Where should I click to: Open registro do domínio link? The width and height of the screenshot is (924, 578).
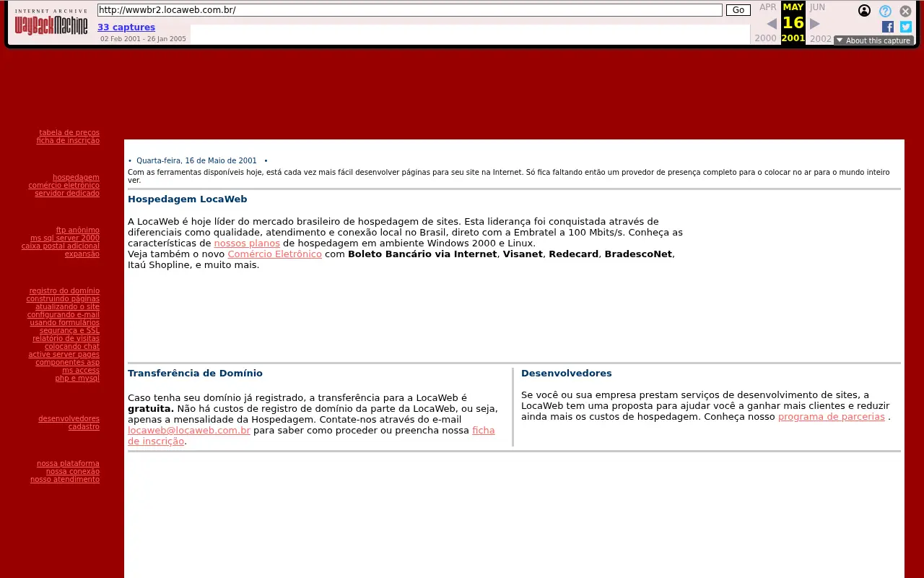pyautogui.click(x=64, y=291)
